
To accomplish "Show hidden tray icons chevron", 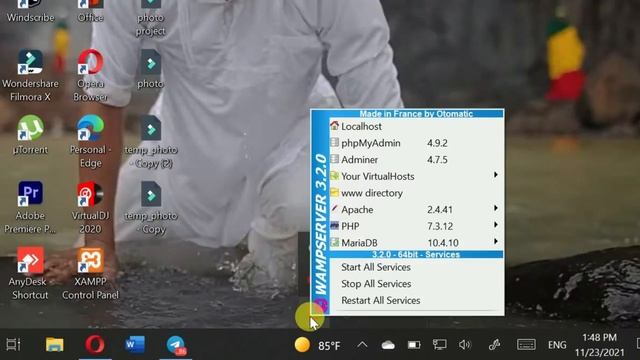I will tap(362, 345).
